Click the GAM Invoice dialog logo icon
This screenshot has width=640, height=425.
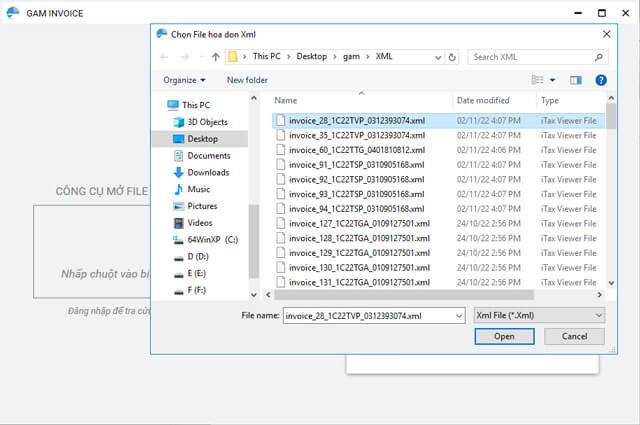pos(162,32)
